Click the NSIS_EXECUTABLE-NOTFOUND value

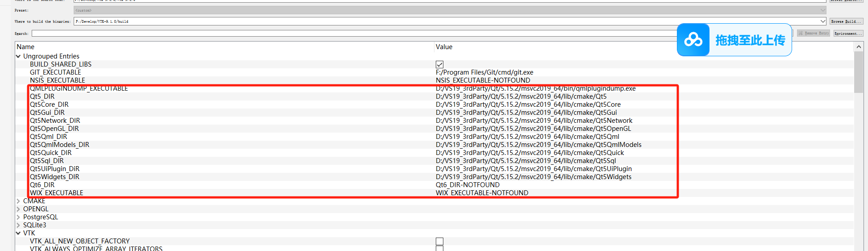point(483,80)
